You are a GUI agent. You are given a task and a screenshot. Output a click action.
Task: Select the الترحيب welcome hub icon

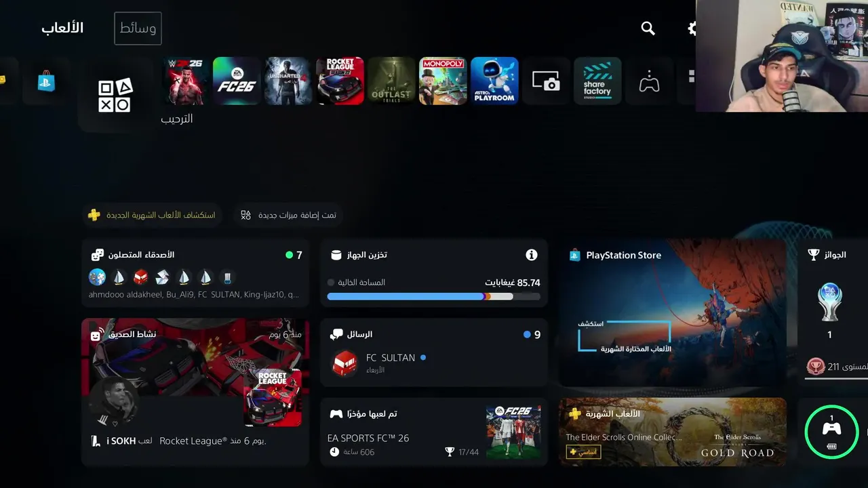[x=115, y=95]
